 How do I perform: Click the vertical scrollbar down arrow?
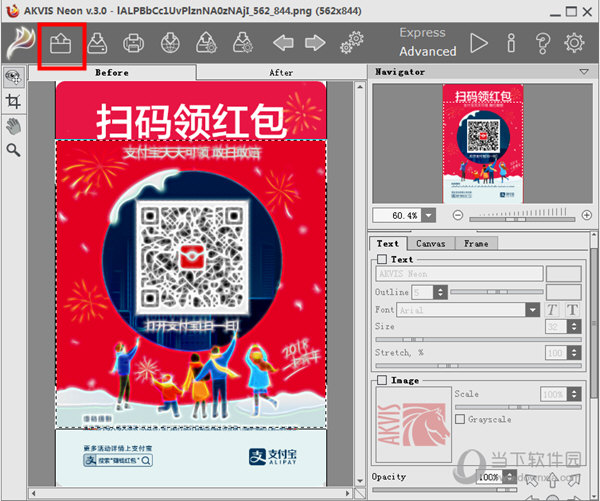[x=360, y=481]
